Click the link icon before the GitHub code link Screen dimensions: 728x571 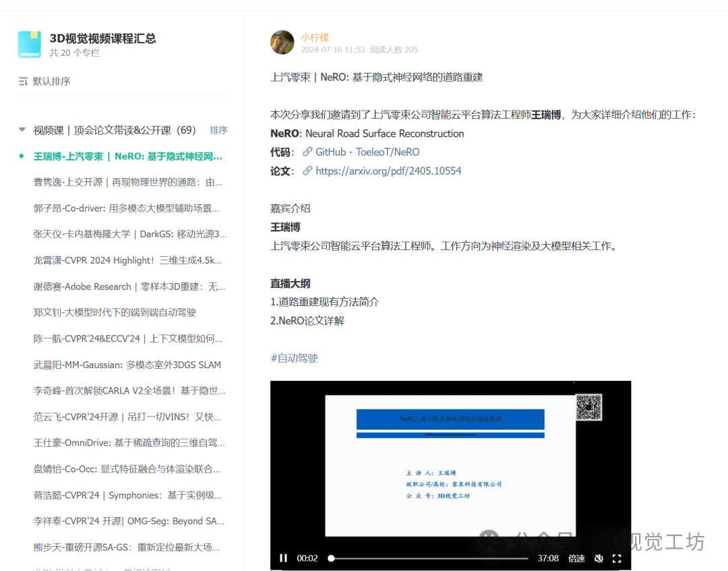point(309,152)
